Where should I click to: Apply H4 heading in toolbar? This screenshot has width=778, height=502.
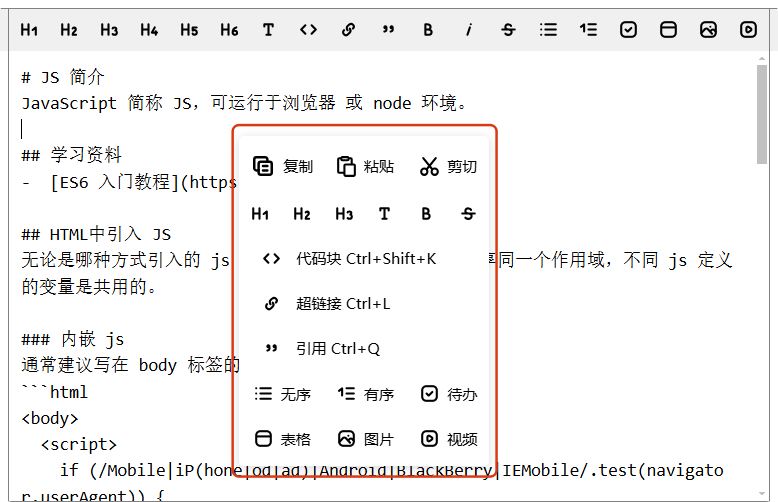click(149, 30)
